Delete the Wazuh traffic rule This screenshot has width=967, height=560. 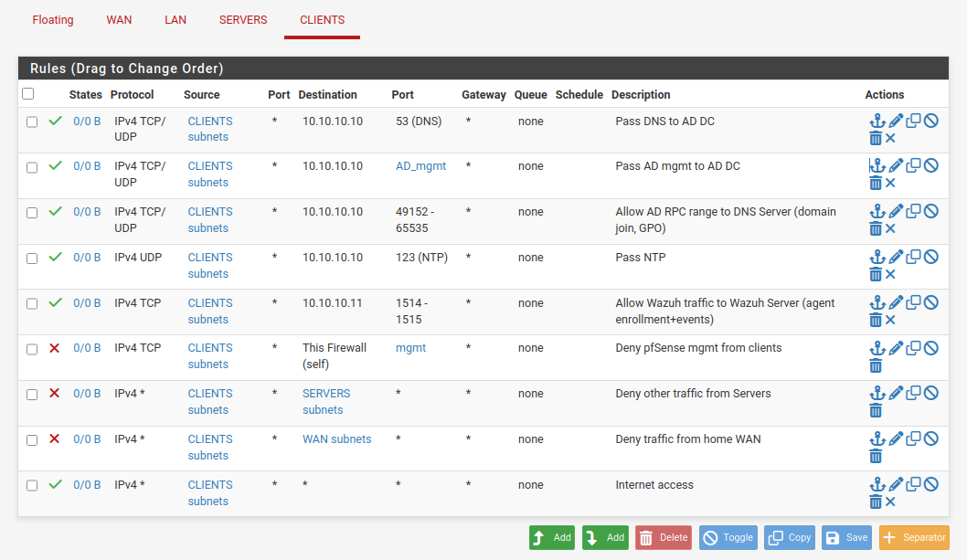[x=876, y=320]
